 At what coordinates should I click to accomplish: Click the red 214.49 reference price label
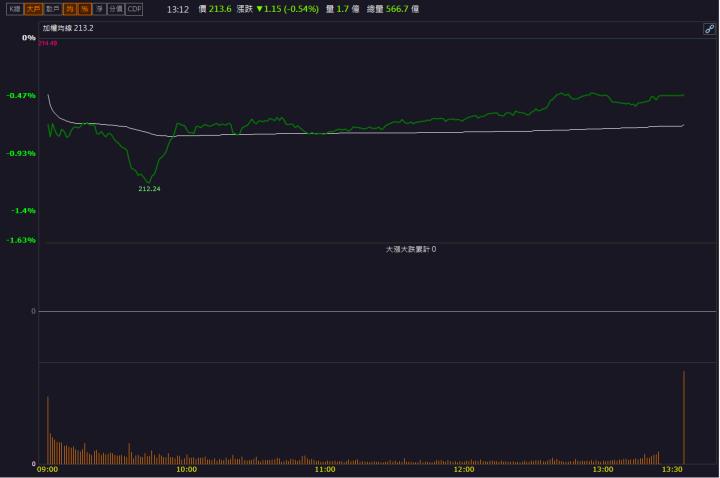pos(48,43)
